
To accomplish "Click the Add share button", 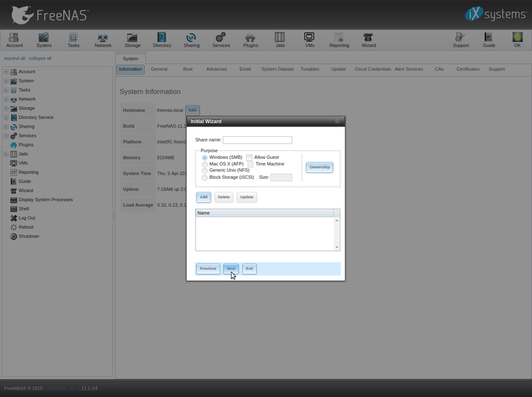I will tap(203, 197).
